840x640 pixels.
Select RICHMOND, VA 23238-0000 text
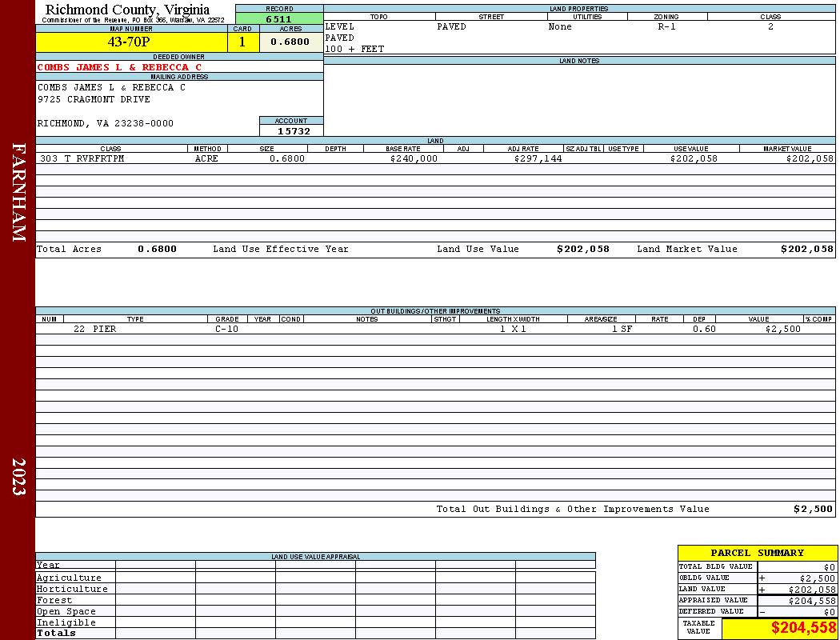[x=106, y=124]
